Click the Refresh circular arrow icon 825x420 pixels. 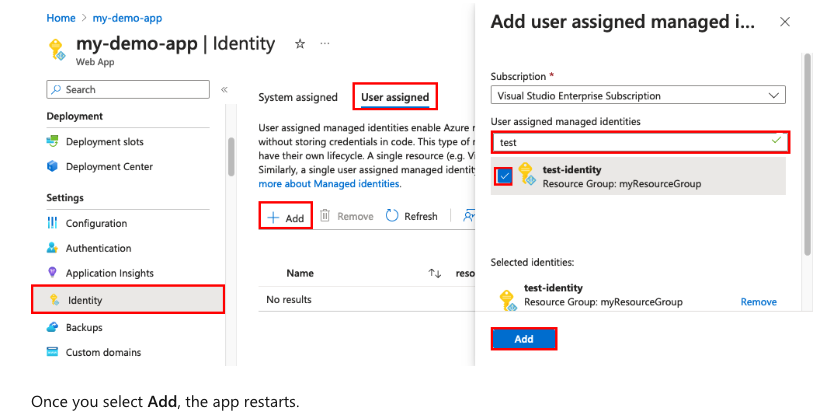(x=392, y=216)
